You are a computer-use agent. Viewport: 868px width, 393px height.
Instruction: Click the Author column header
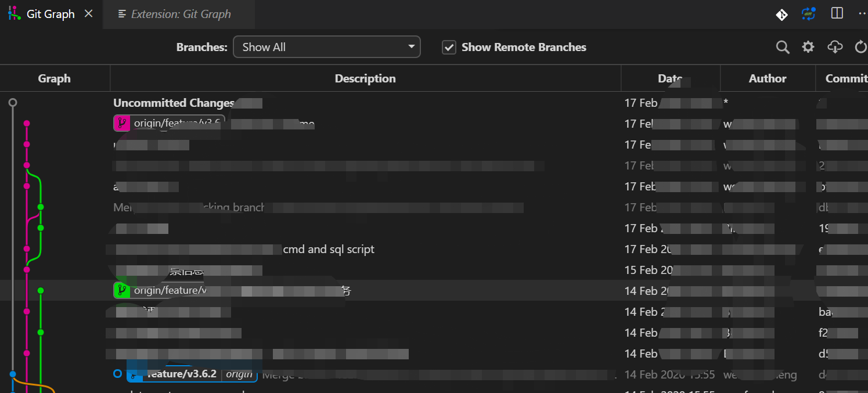pyautogui.click(x=767, y=78)
